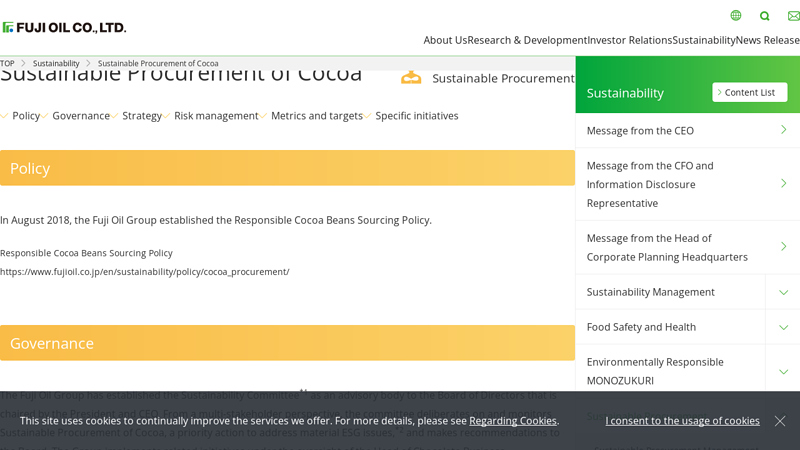Click the Sustainable Procurement category icon
The height and width of the screenshot is (450, 800).
411,78
